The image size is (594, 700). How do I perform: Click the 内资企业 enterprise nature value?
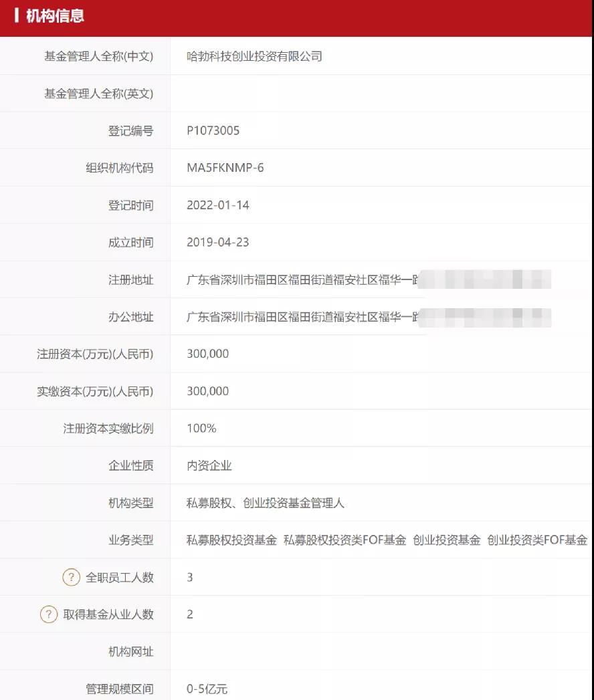(209, 465)
